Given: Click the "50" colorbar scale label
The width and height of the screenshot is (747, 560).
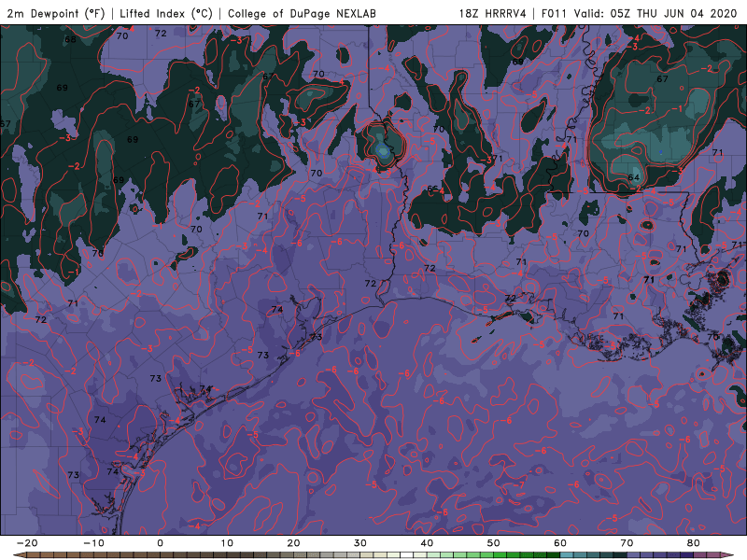Looking at the screenshot, I should point(494,543).
